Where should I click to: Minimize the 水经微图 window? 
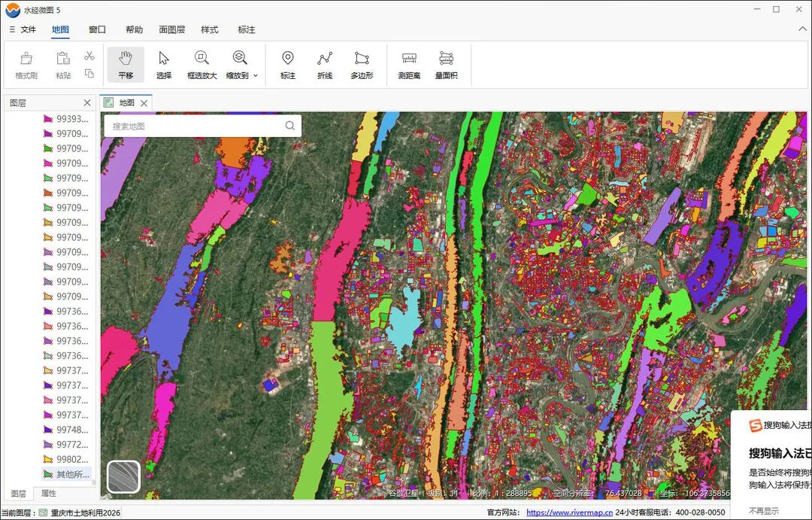tap(757, 9)
